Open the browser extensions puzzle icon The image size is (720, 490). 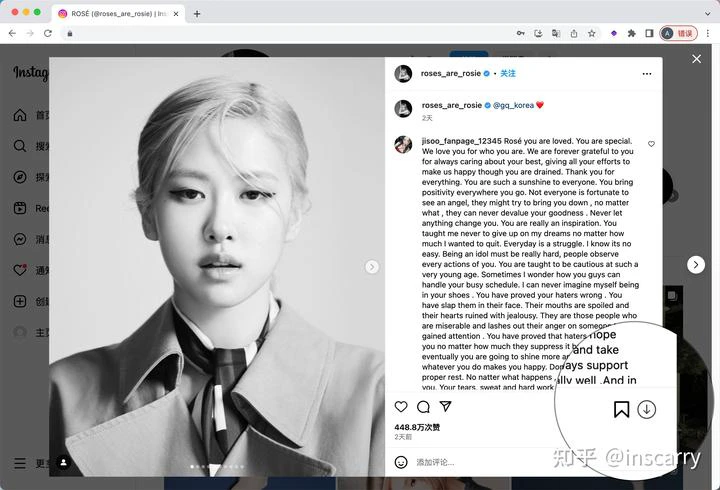click(631, 34)
